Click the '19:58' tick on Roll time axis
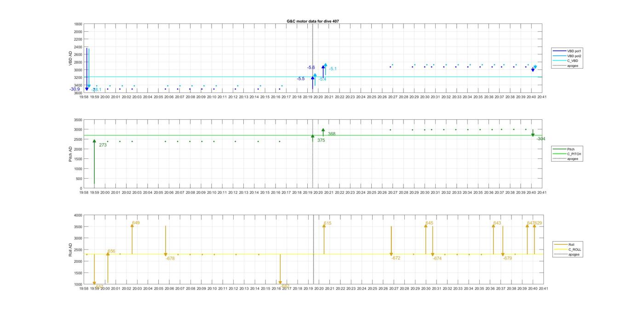The image size is (644, 319). (x=84, y=289)
